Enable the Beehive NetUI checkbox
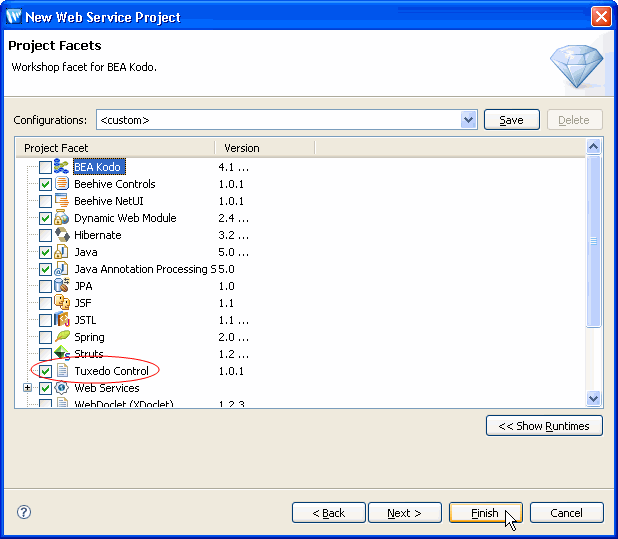This screenshot has height=539, width=618. (x=45, y=201)
